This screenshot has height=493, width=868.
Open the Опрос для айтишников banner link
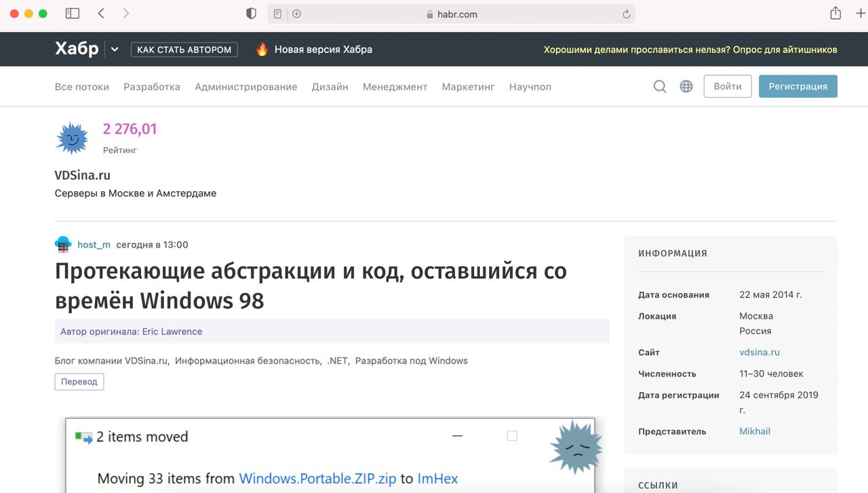click(x=690, y=50)
